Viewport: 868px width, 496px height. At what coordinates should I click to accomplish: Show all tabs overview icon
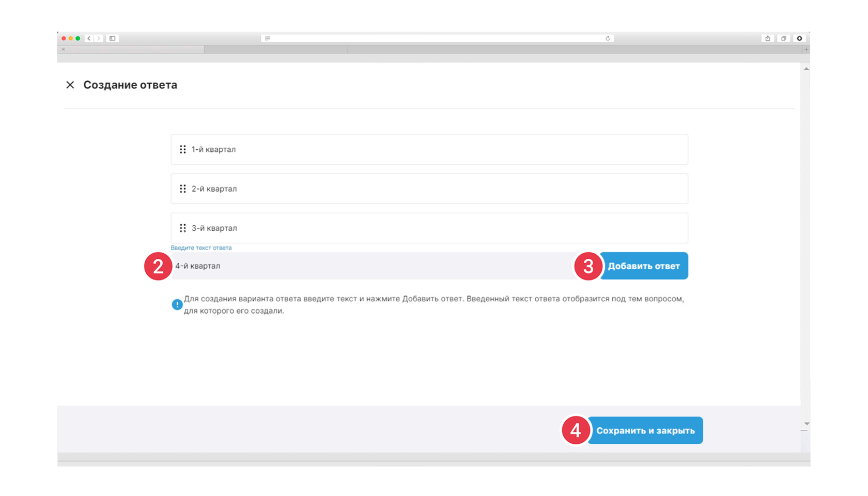pos(784,38)
